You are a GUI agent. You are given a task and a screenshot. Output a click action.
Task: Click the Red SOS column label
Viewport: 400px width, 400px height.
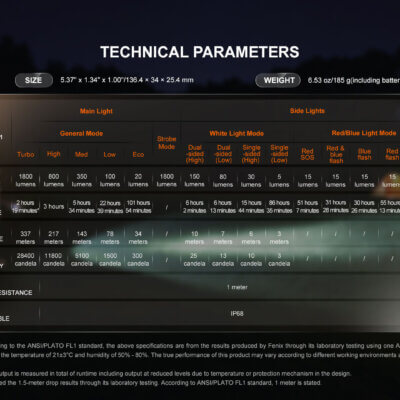coord(307,154)
